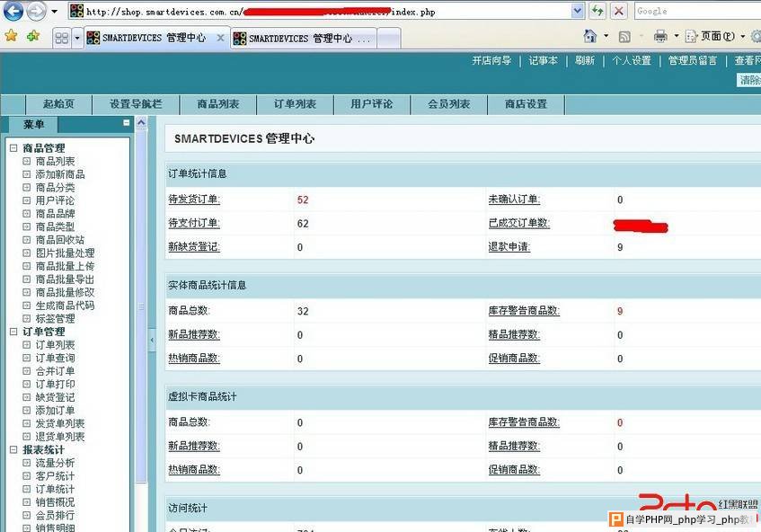Refresh the page with the green arrows icon
761x532 pixels.
point(597,11)
